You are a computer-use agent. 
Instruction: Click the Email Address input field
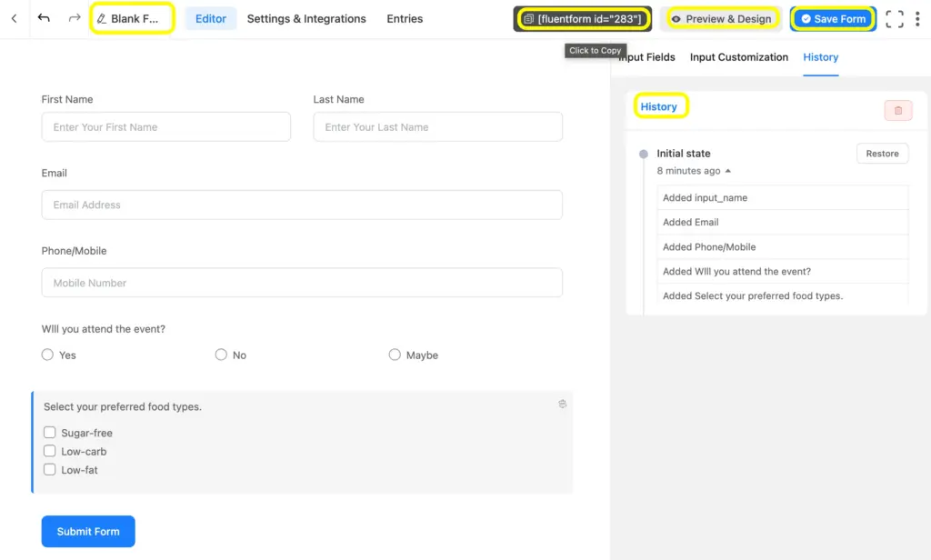click(x=300, y=205)
